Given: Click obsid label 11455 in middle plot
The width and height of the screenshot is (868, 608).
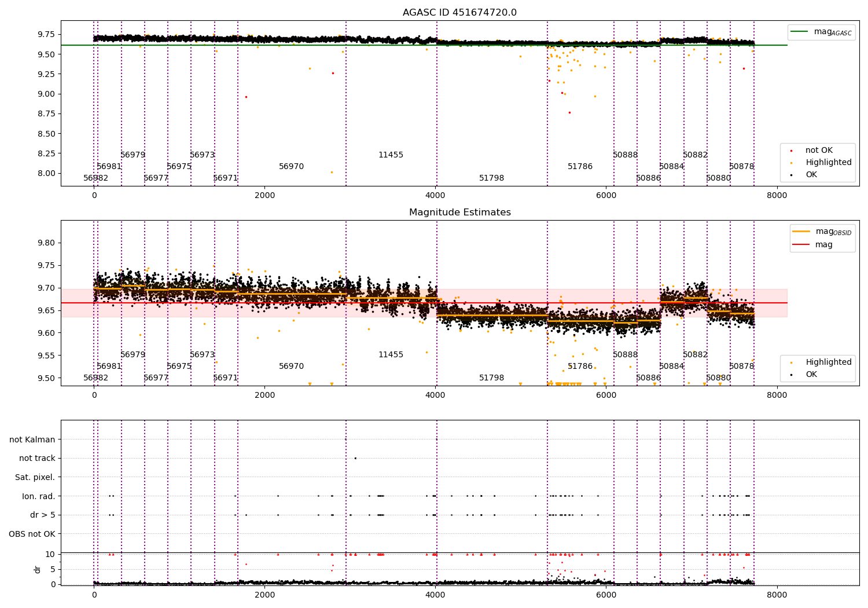Looking at the screenshot, I should (x=391, y=355).
